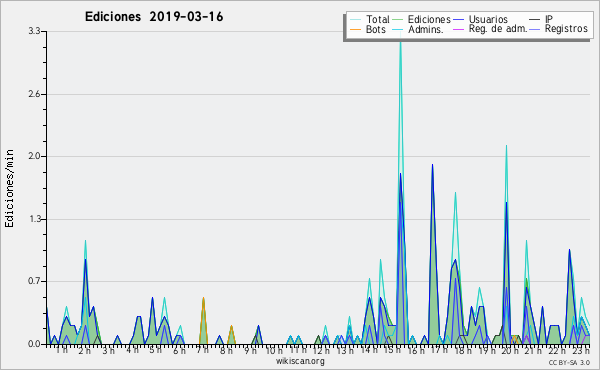Select the 'Registros' legend entry

[566, 29]
